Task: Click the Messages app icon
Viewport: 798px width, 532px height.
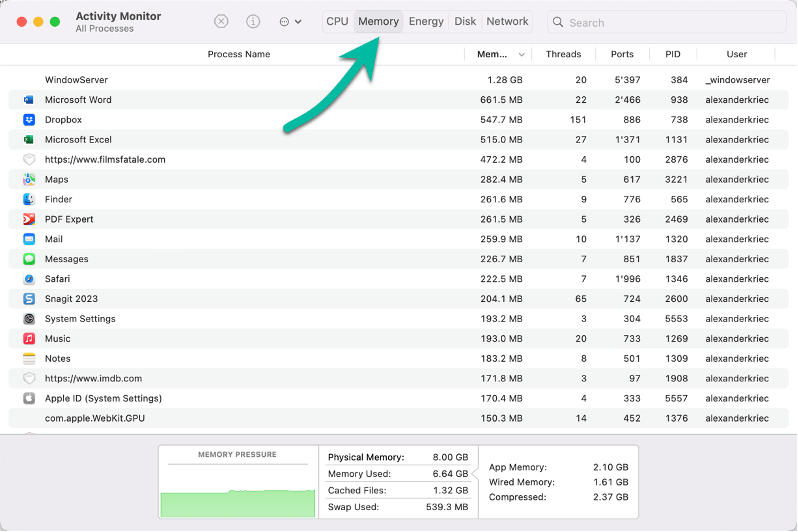Action: coord(29,259)
